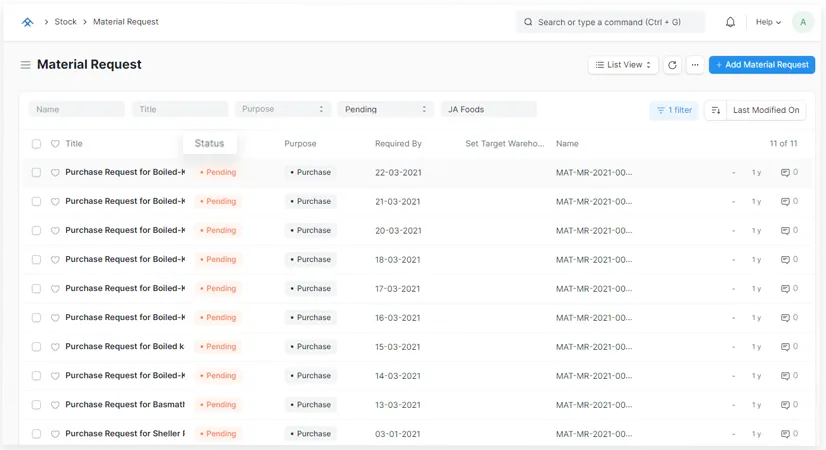Open the Pending status filter dropdown
Viewport: 826px width, 450px height.
[385, 109]
